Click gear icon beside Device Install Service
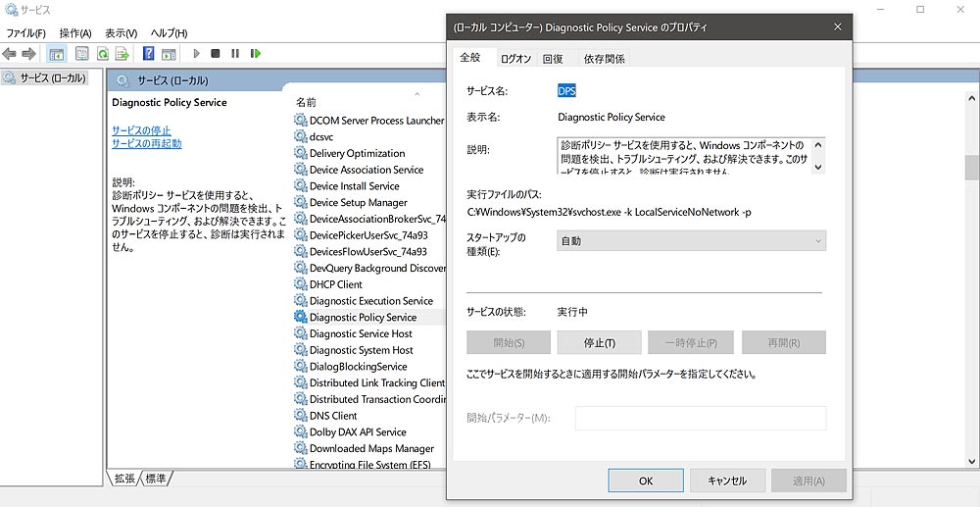980x507 pixels. [x=301, y=186]
